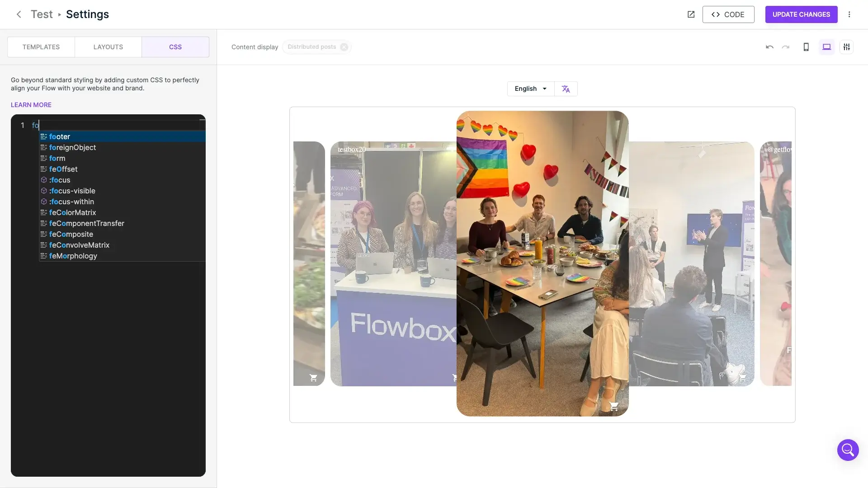This screenshot has height=488, width=868.
Task: Toggle desktop view highlight off
Action: tap(826, 47)
